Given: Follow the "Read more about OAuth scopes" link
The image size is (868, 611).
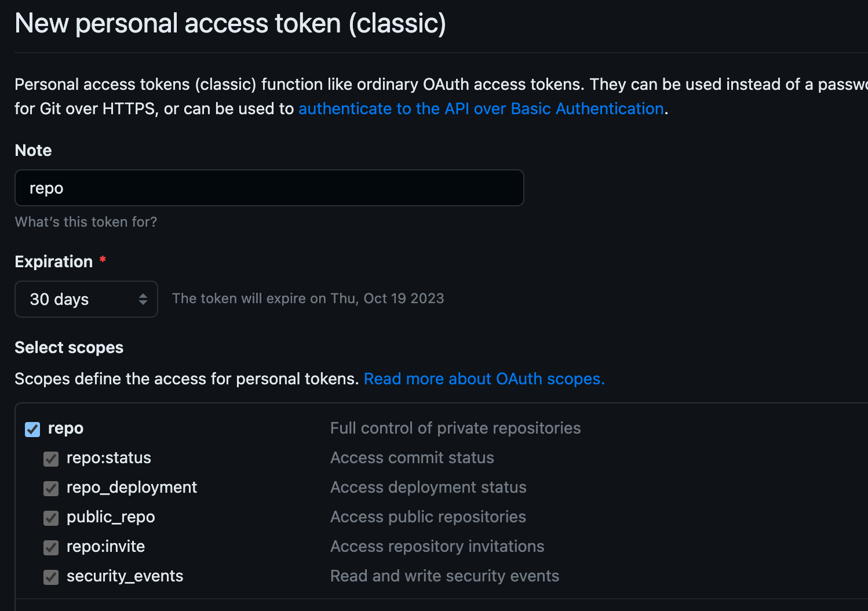Looking at the screenshot, I should coord(484,379).
